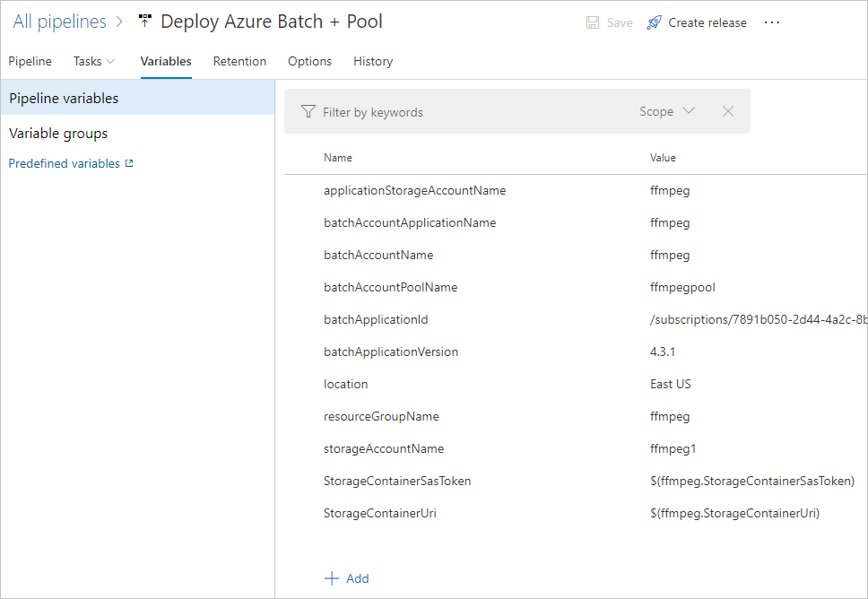868x599 pixels.
Task: Select batchApplicationVersion variable name
Action: click(391, 352)
